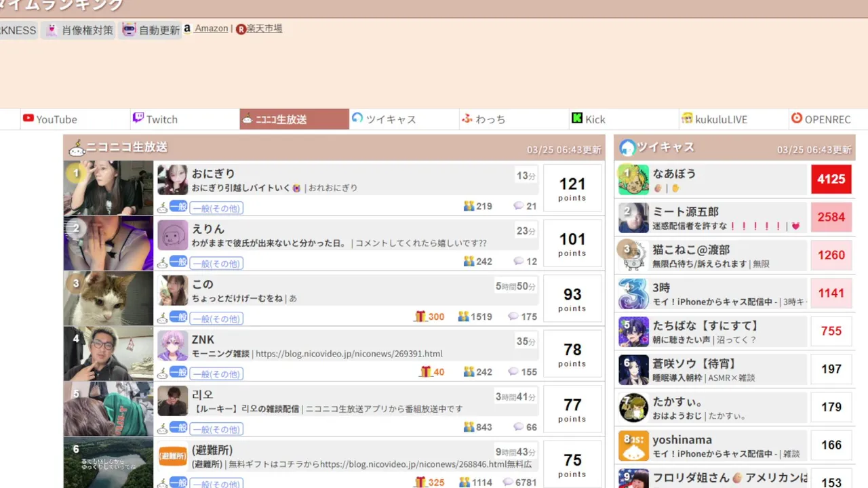Click この's avatar icon
This screenshot has width=868, height=488.
coord(172,290)
